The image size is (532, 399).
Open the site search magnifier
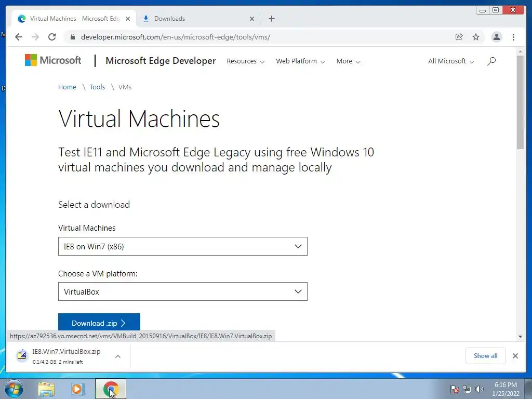[x=491, y=61]
